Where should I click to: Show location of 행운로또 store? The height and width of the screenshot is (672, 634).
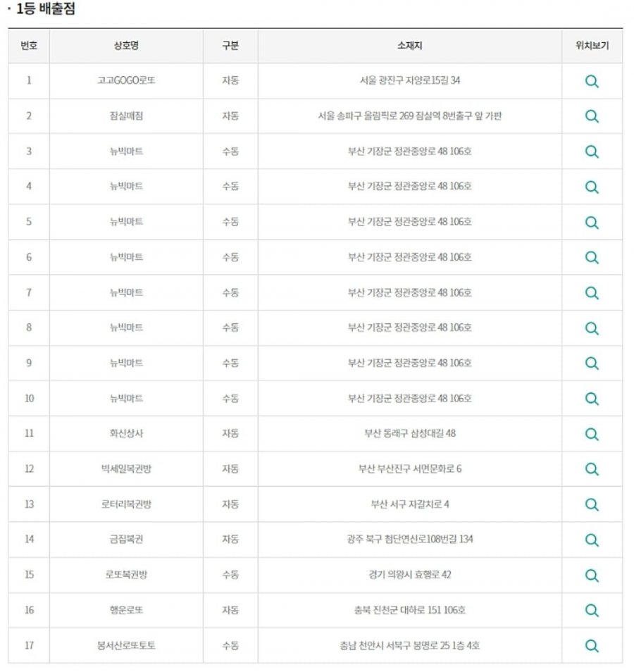click(x=592, y=610)
